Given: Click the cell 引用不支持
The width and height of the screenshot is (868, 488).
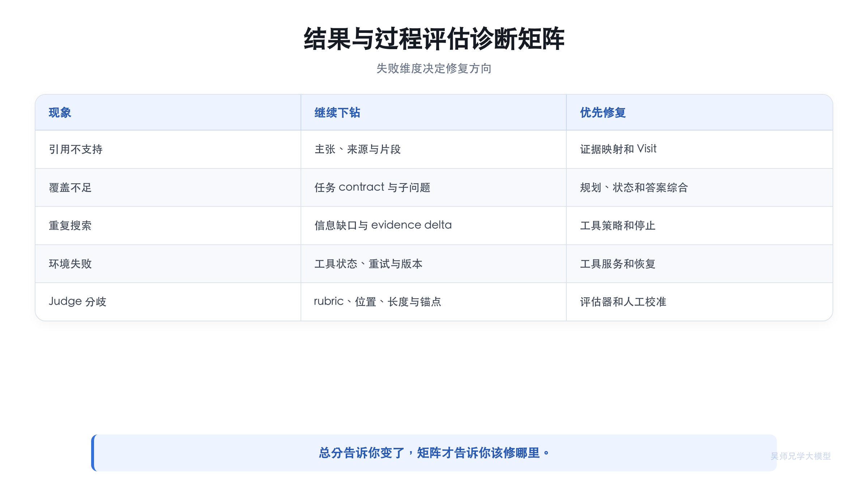Looking at the screenshot, I should tap(168, 149).
